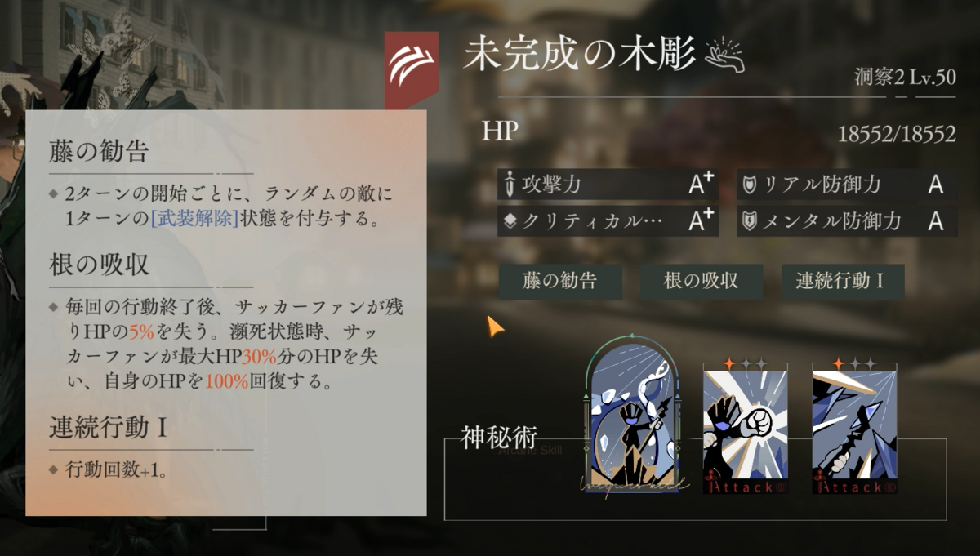
Task: Click the shield icon next to リアル防御力
Action: point(748,185)
